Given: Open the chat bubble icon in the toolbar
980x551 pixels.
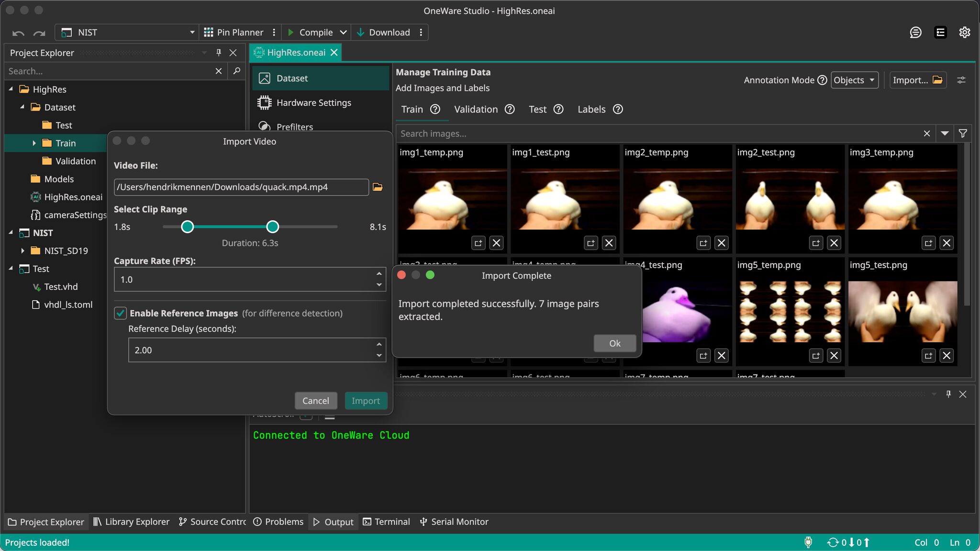Looking at the screenshot, I should 915,32.
